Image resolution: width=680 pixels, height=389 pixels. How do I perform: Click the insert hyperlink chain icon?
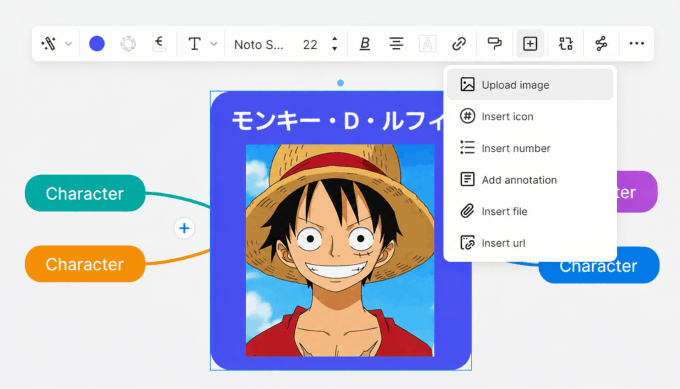[458, 43]
